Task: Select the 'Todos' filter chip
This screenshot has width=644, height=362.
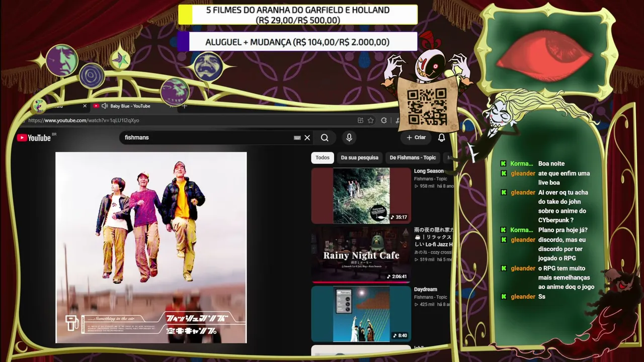Action: [x=323, y=158]
